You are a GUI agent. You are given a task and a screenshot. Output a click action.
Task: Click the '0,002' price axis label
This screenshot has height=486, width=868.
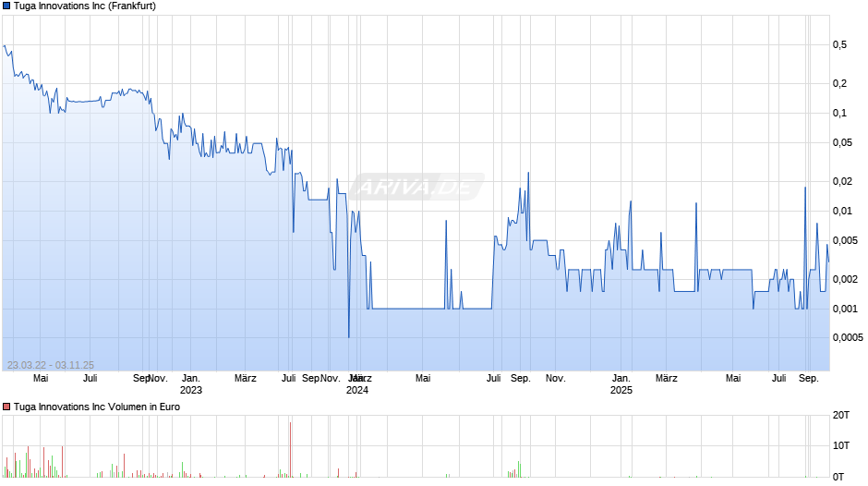pyautogui.click(x=845, y=279)
